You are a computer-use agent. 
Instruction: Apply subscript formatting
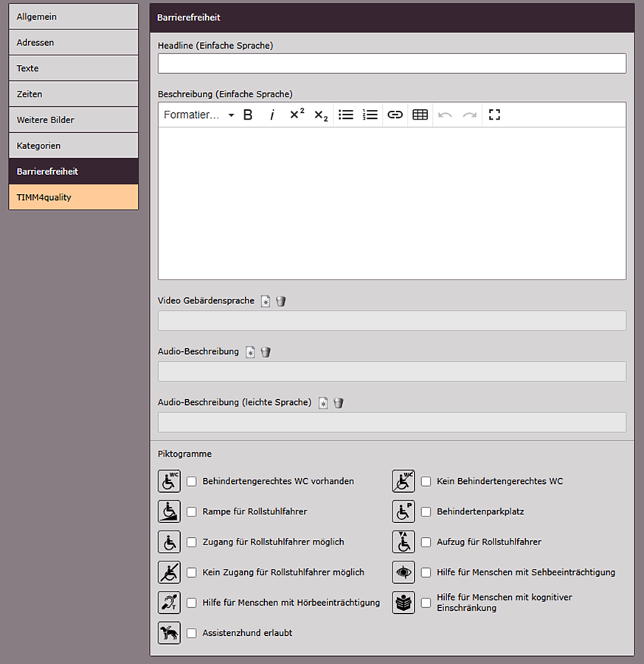point(321,115)
